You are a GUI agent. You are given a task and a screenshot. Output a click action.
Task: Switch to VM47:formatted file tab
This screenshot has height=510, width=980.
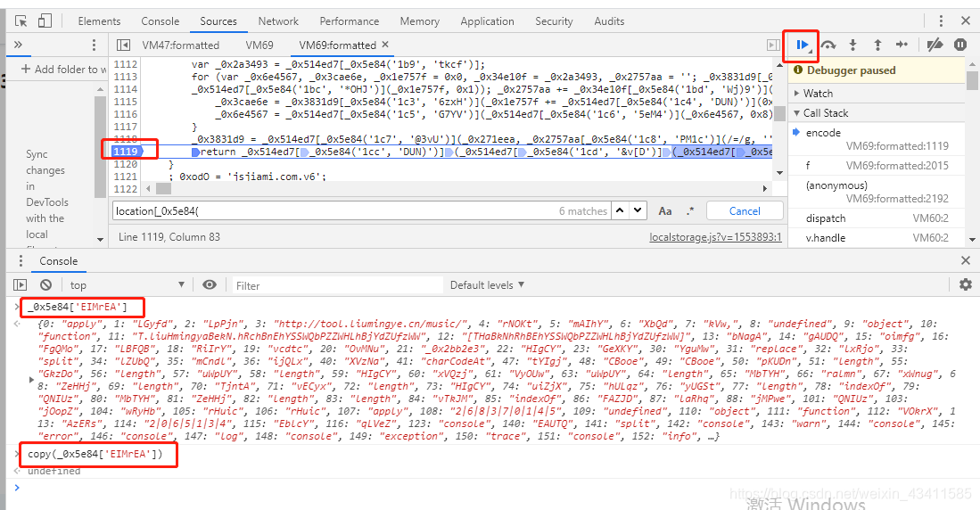point(181,45)
